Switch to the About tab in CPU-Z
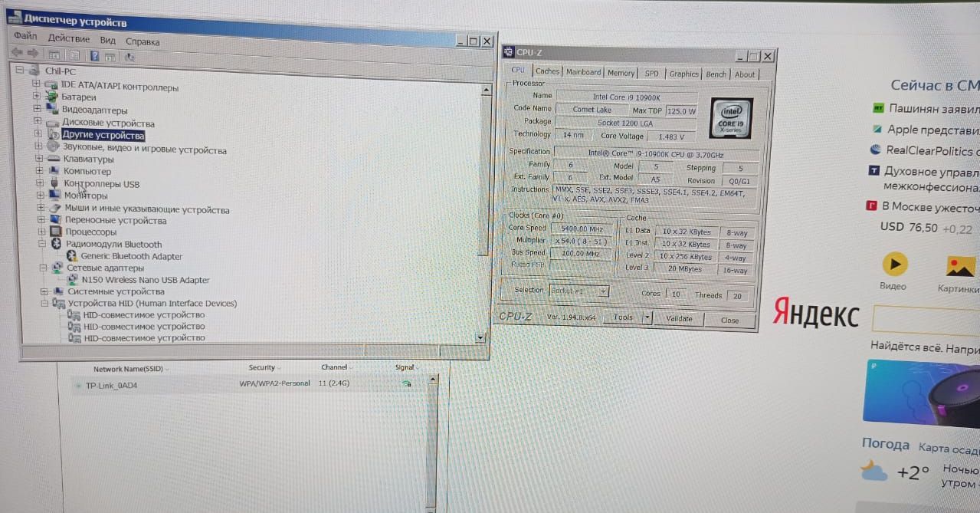 [x=745, y=75]
